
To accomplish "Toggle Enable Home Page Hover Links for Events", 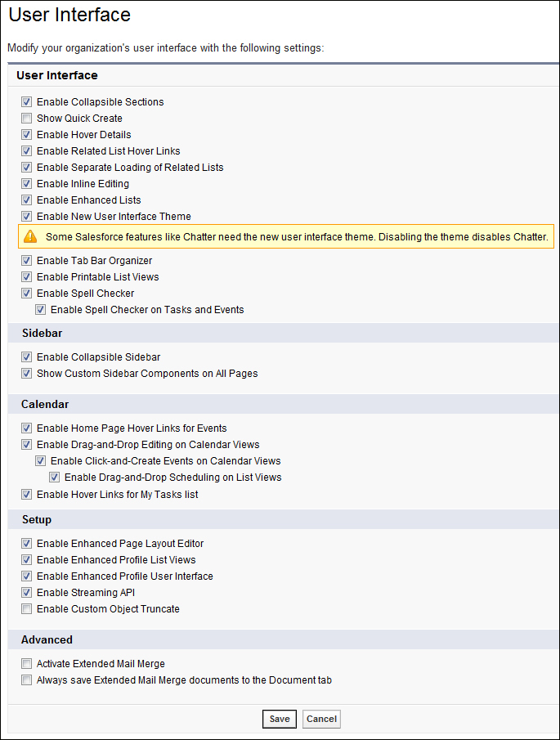I will pyautogui.click(x=26, y=428).
